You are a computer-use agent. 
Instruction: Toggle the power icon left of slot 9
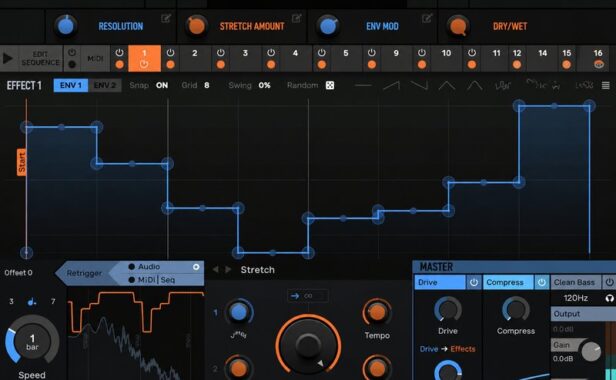coord(372,53)
